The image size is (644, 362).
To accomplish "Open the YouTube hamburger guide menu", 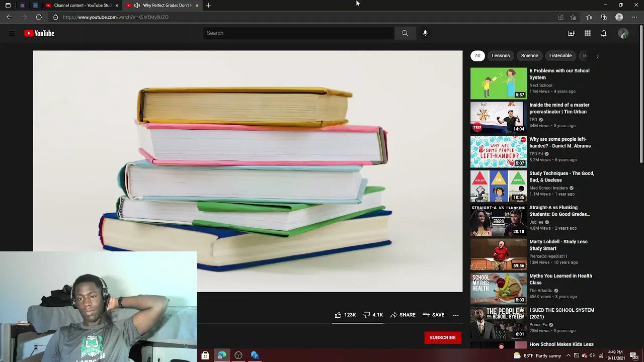I will click(12, 33).
